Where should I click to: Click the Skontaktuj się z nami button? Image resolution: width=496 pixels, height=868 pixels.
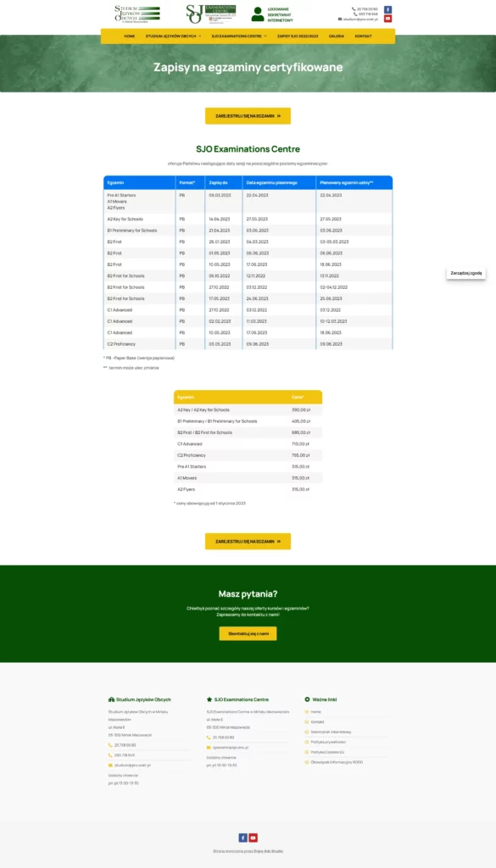click(248, 633)
